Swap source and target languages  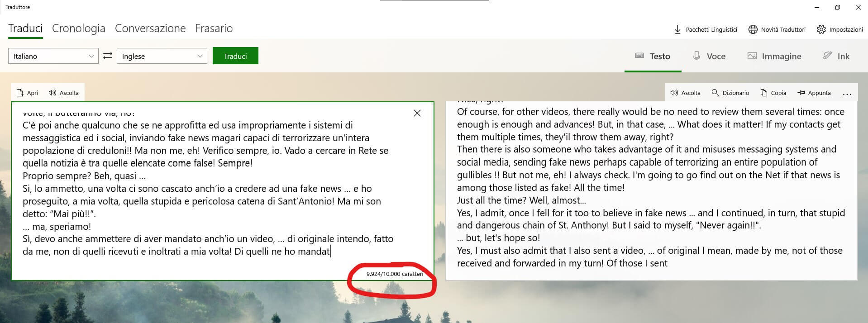point(108,56)
